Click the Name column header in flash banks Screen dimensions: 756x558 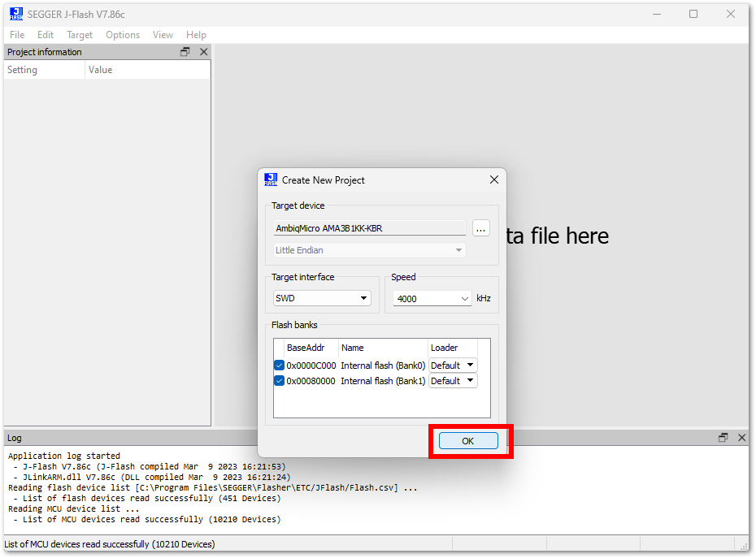[383, 348]
